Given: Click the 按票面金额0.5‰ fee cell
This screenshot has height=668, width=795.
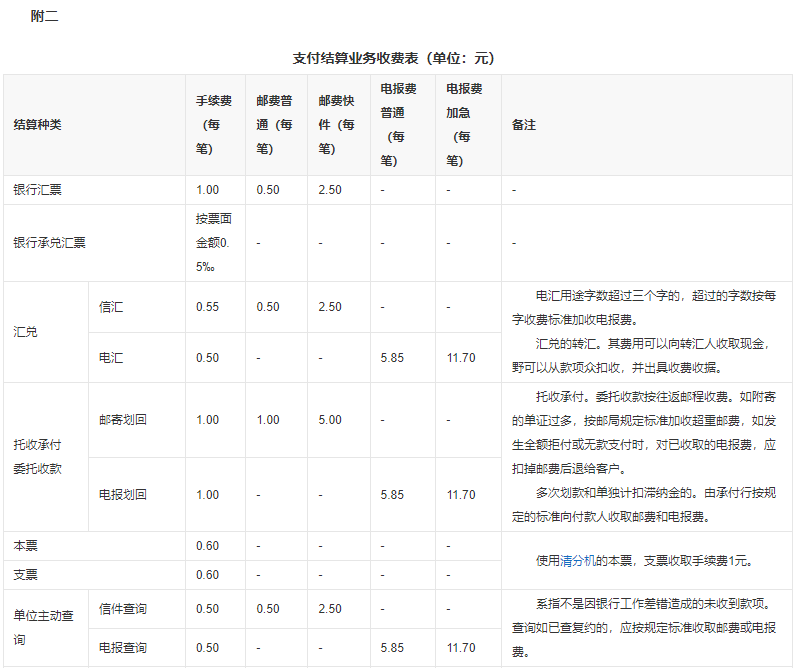Looking at the screenshot, I should click(215, 243).
